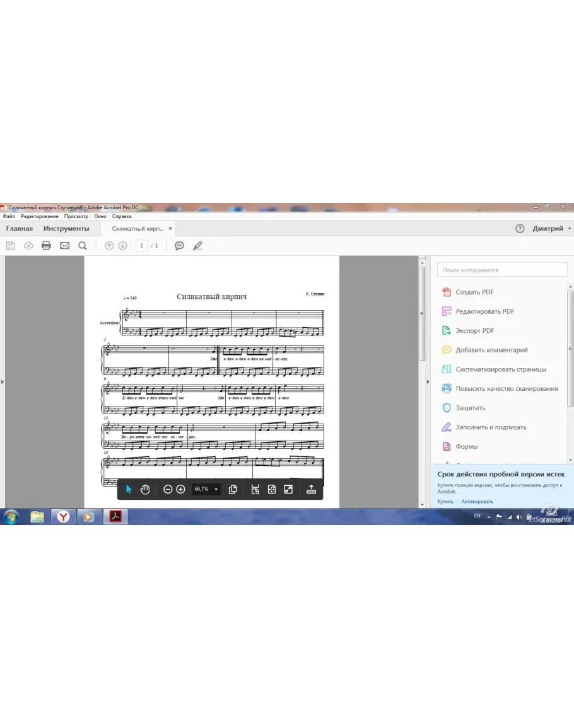574x728 pixels.
Task: Click the zoom in plus icon
Action: (181, 489)
